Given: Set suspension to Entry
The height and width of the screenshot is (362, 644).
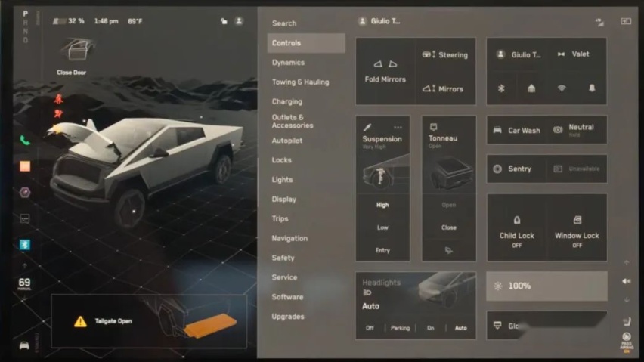Looking at the screenshot, I should 382,250.
